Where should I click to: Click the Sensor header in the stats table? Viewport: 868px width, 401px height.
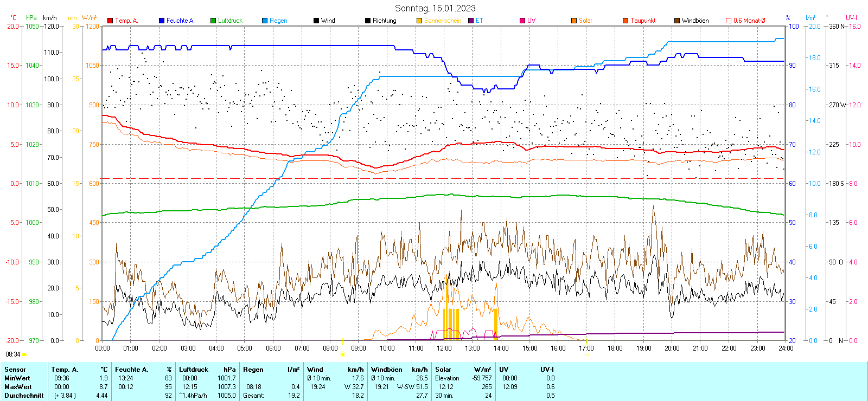pyautogui.click(x=15, y=370)
